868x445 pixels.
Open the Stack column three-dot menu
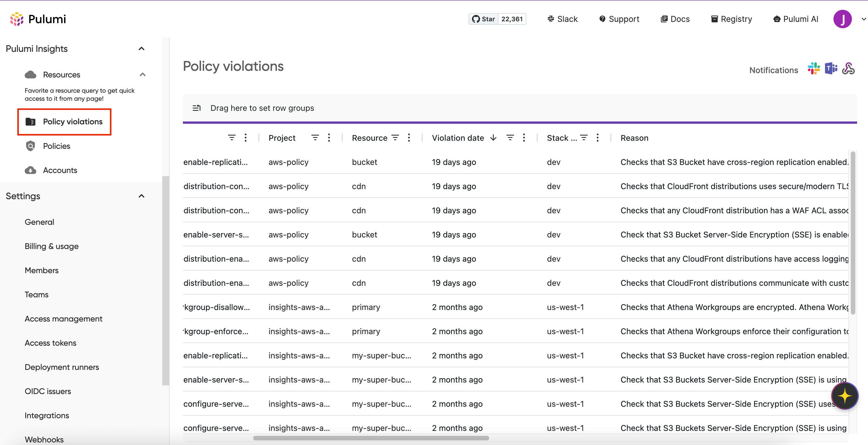pos(597,138)
